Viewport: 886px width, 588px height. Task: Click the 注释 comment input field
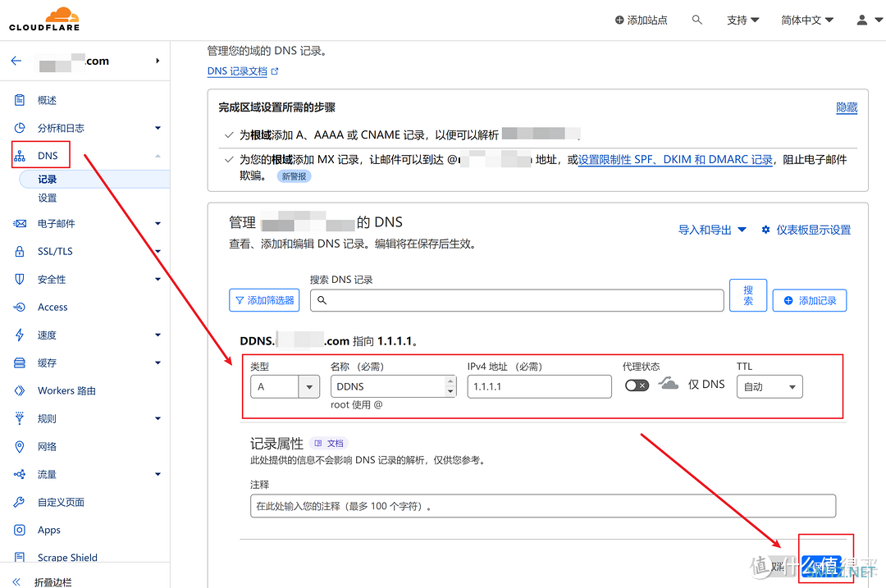tap(543, 506)
